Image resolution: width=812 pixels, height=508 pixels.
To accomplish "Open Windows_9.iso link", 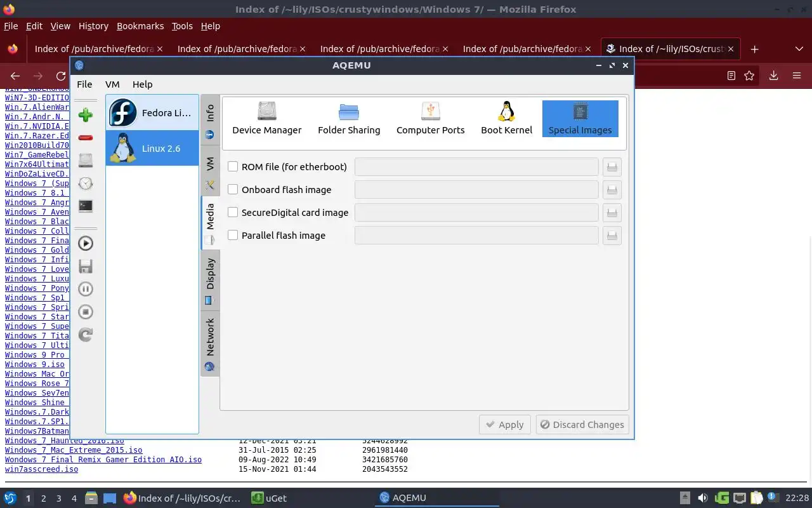I will [x=35, y=364].
